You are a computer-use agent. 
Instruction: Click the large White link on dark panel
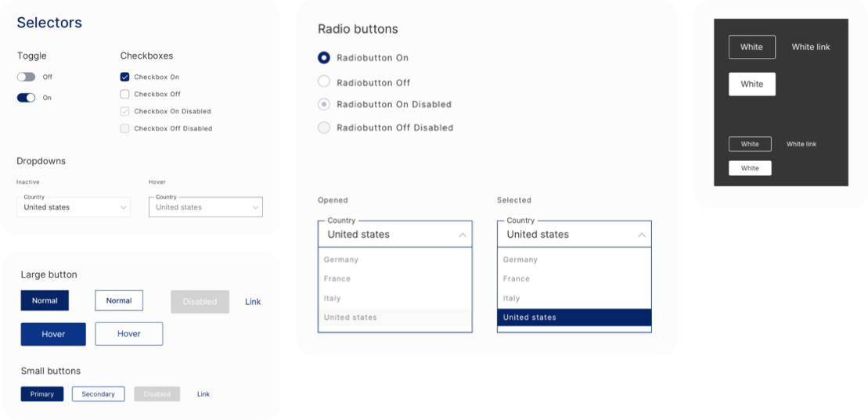[810, 47]
